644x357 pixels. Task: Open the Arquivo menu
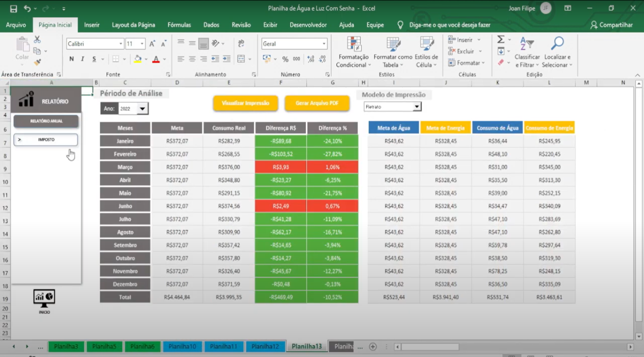pos(16,25)
